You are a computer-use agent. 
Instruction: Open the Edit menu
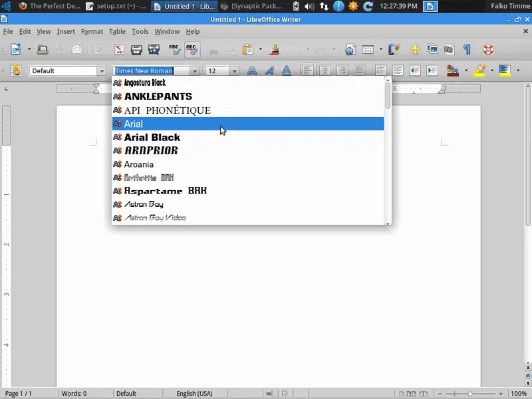[25, 31]
